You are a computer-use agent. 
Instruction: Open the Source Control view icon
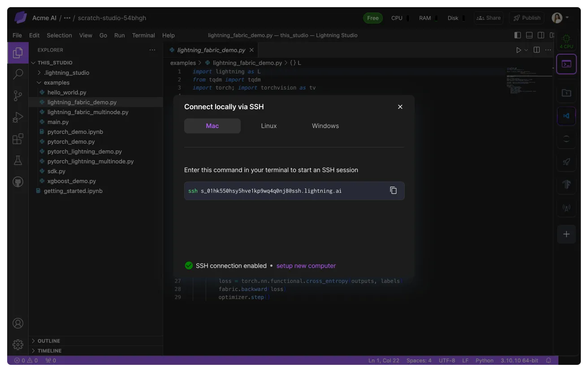tap(18, 95)
